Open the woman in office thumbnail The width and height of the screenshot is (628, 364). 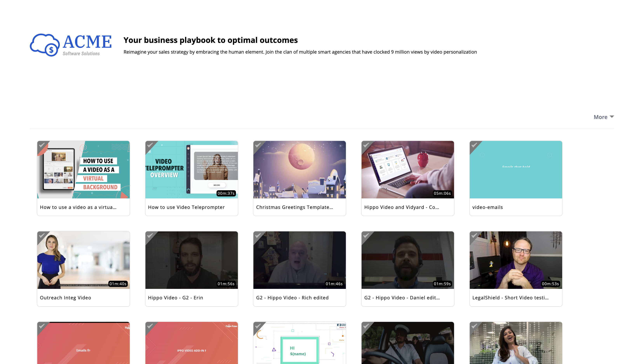click(x=516, y=343)
